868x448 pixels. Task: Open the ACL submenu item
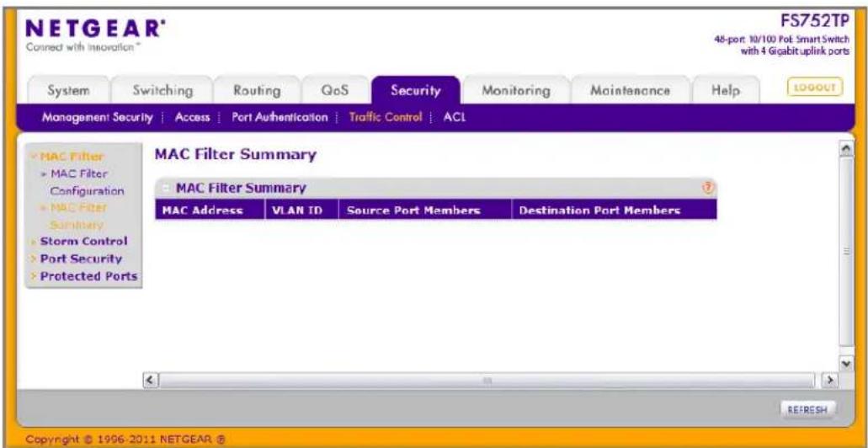(x=455, y=117)
